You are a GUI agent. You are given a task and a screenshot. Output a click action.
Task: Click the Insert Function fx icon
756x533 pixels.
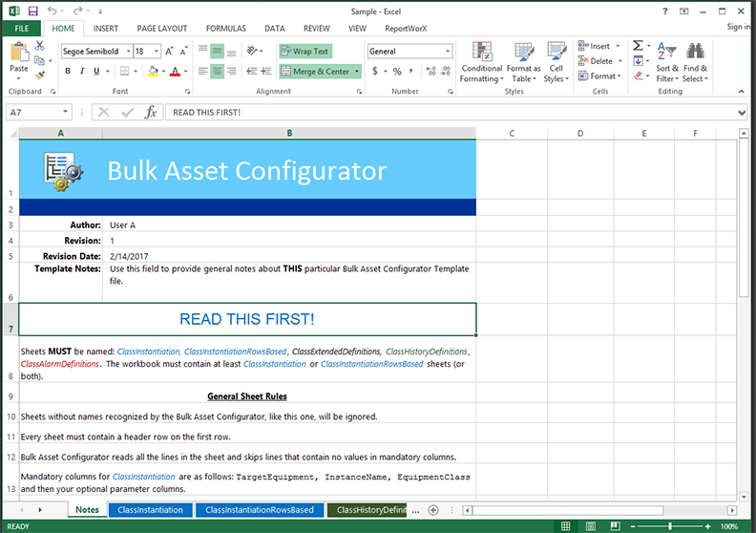(x=150, y=113)
